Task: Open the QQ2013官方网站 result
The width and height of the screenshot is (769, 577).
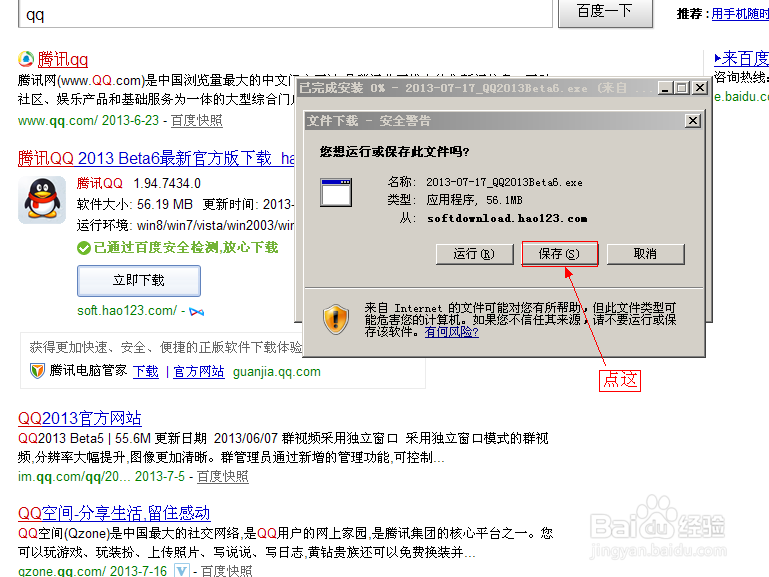Action: [x=79, y=418]
